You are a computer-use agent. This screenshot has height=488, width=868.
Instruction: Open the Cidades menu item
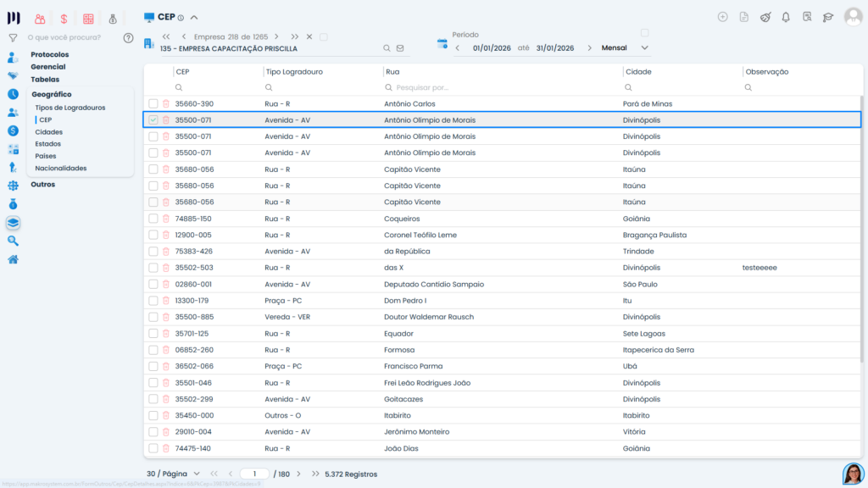[x=48, y=132]
